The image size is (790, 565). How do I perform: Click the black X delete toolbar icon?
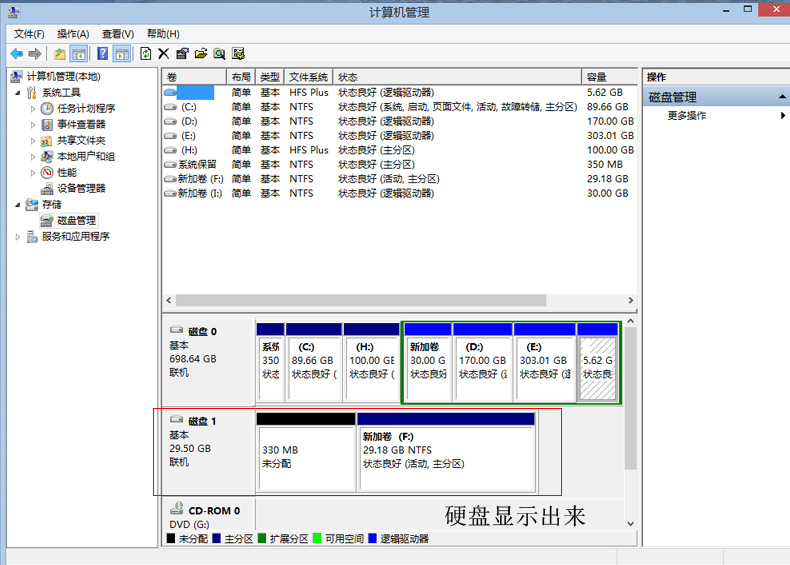(x=164, y=53)
